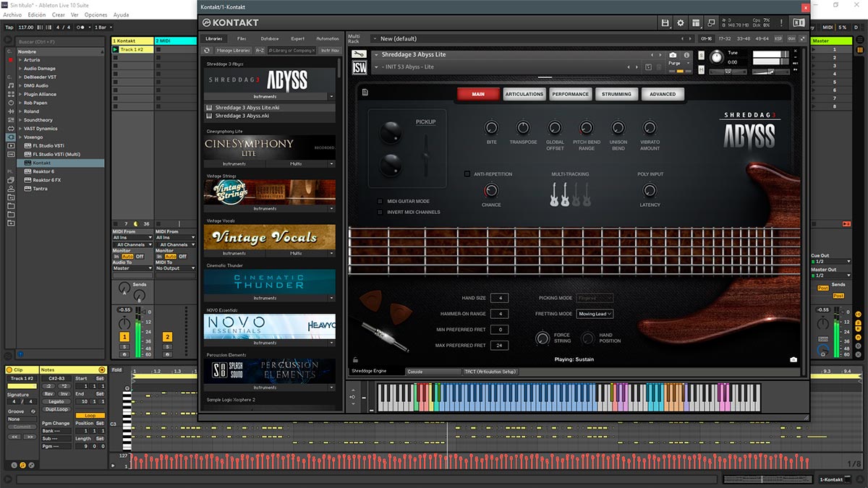The height and width of the screenshot is (488, 868).
Task: Click the camera snapshot icon in instrument header
Action: click(673, 55)
